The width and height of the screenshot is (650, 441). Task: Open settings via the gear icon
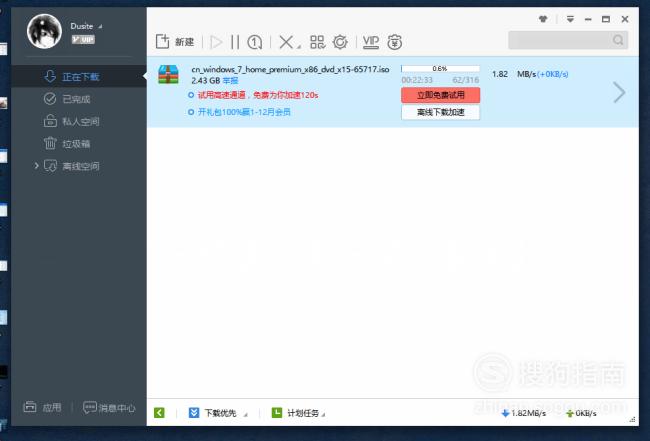340,42
